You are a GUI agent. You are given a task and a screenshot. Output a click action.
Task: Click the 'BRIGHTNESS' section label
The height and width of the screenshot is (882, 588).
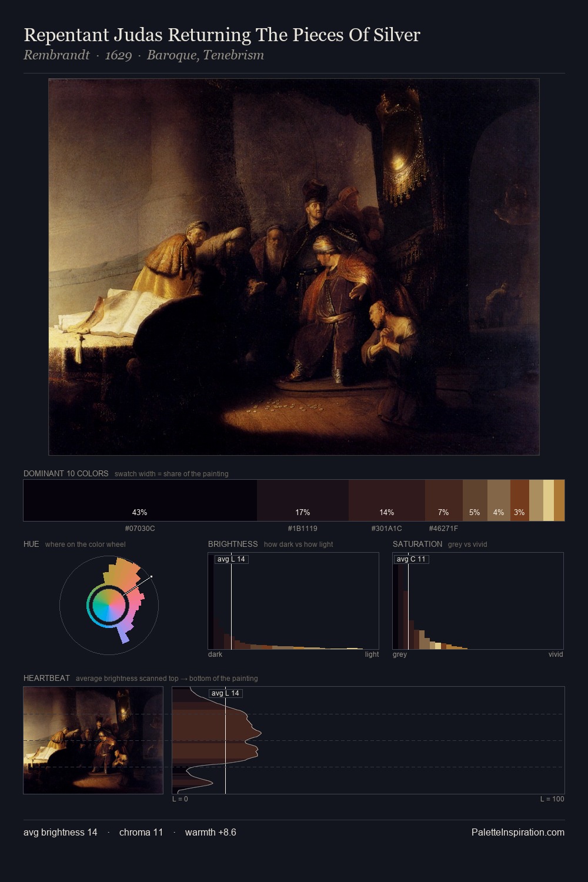click(233, 544)
